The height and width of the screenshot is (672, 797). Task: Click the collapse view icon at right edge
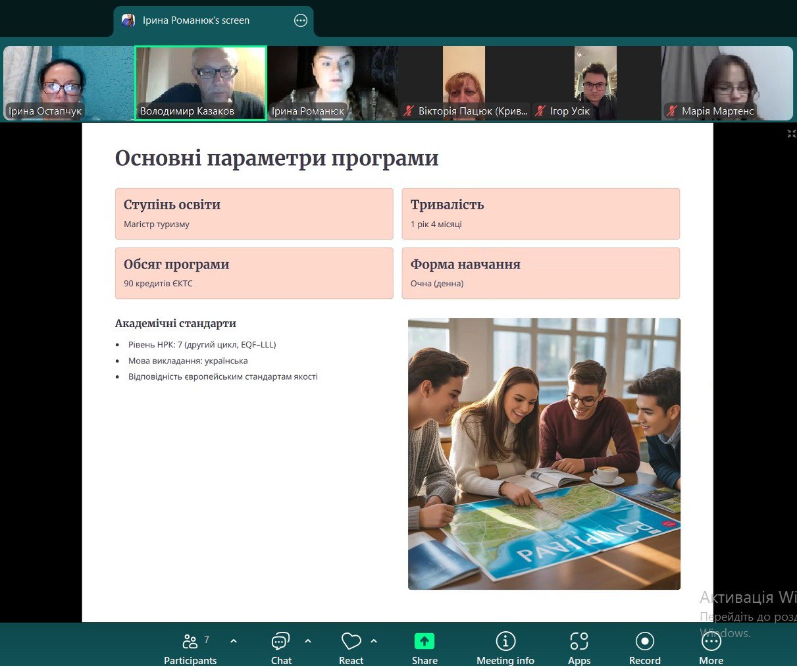[791, 134]
